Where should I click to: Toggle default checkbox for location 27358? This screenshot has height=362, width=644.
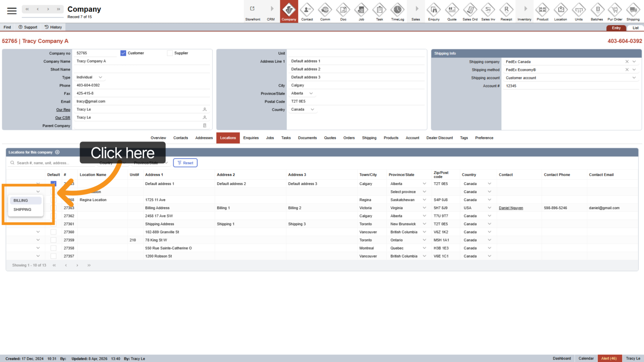(x=53, y=248)
